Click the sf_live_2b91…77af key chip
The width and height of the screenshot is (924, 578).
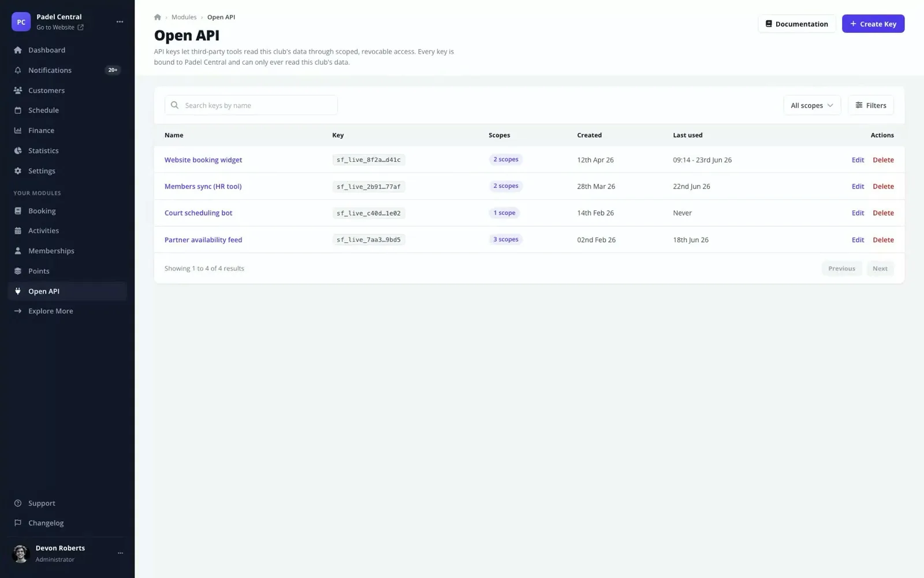tap(368, 187)
